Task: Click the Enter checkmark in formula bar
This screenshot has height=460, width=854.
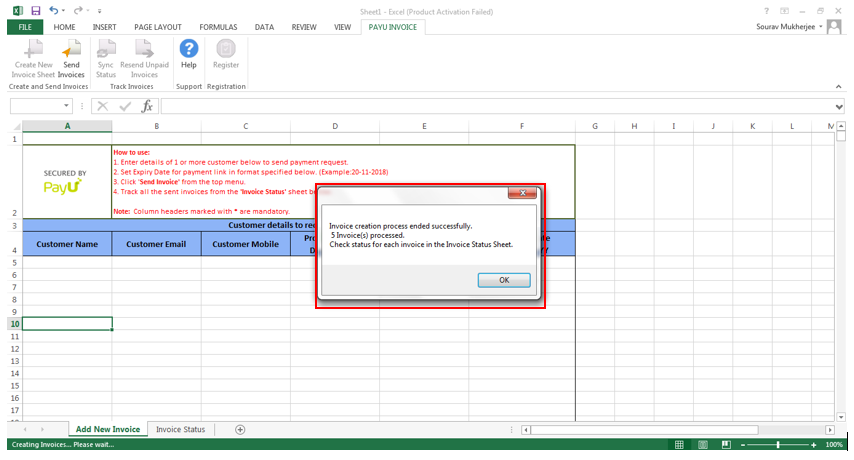Action: [125, 106]
